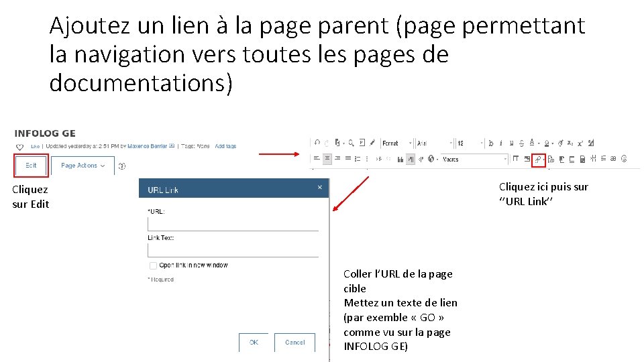The height and width of the screenshot is (362, 644).
Task: Click the Find magnifier icon in toolbar
Action: (x=351, y=143)
